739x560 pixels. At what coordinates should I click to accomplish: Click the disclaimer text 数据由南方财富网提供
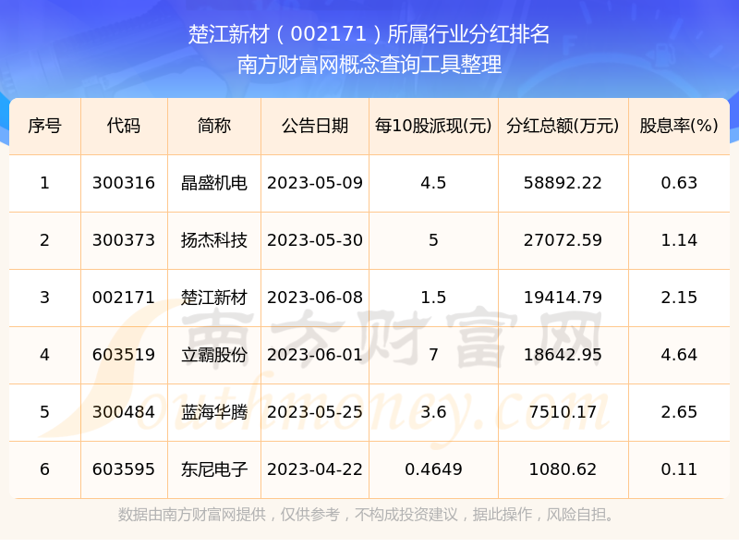click(x=192, y=515)
